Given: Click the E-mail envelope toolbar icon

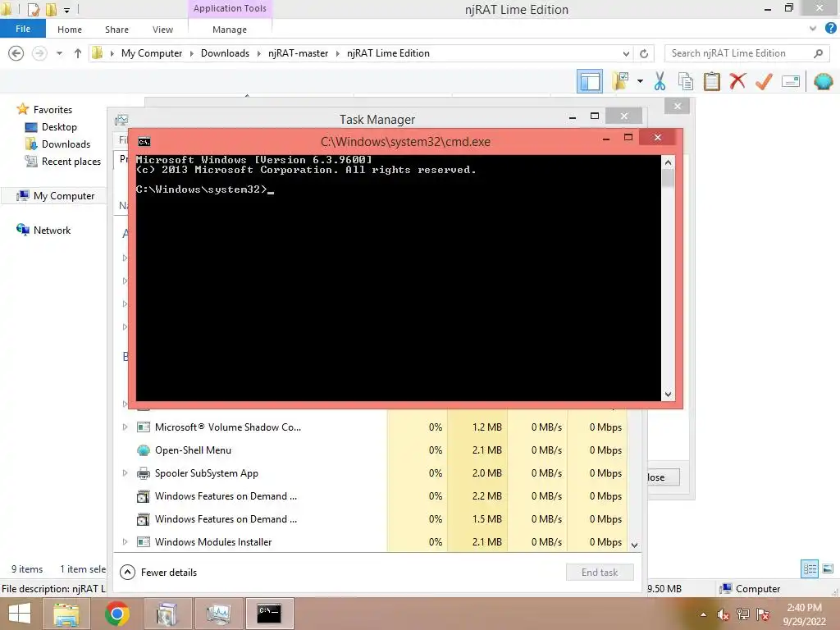Looking at the screenshot, I should [790, 81].
